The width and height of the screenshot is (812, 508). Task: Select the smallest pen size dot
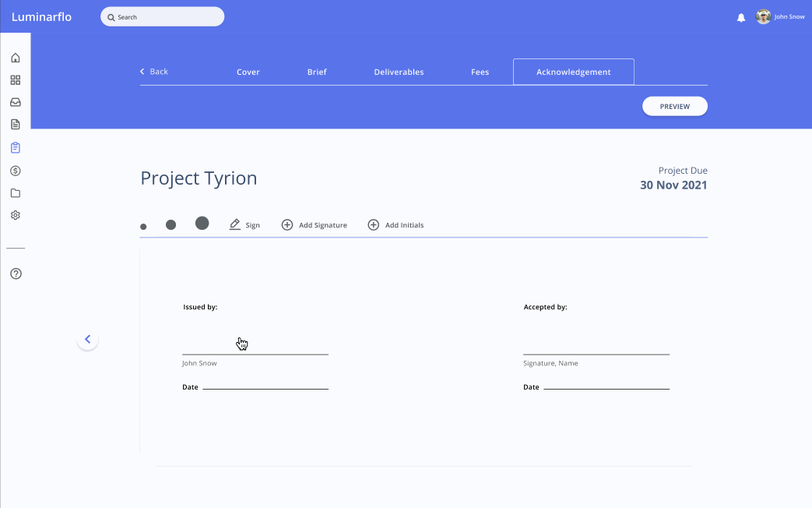[x=143, y=227]
